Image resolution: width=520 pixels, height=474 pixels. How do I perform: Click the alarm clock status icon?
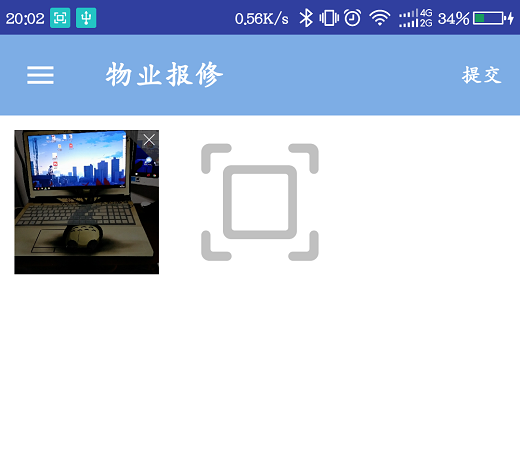pyautogui.click(x=353, y=18)
